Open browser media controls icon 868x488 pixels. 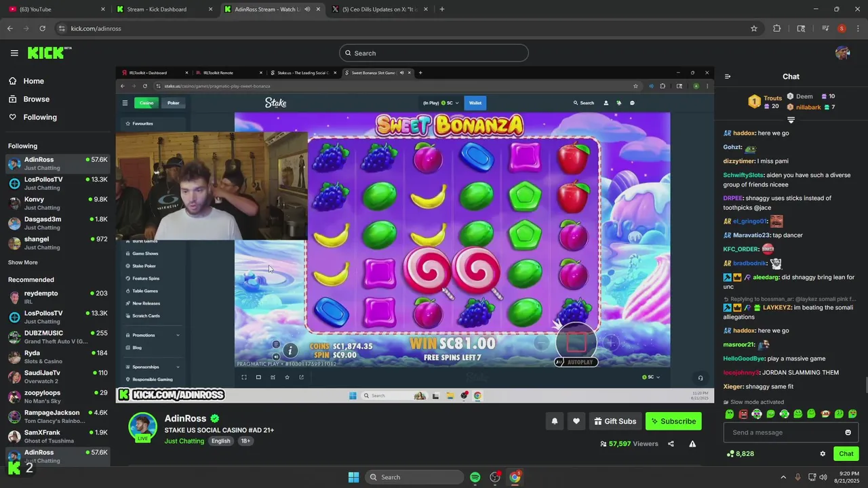[x=825, y=28]
